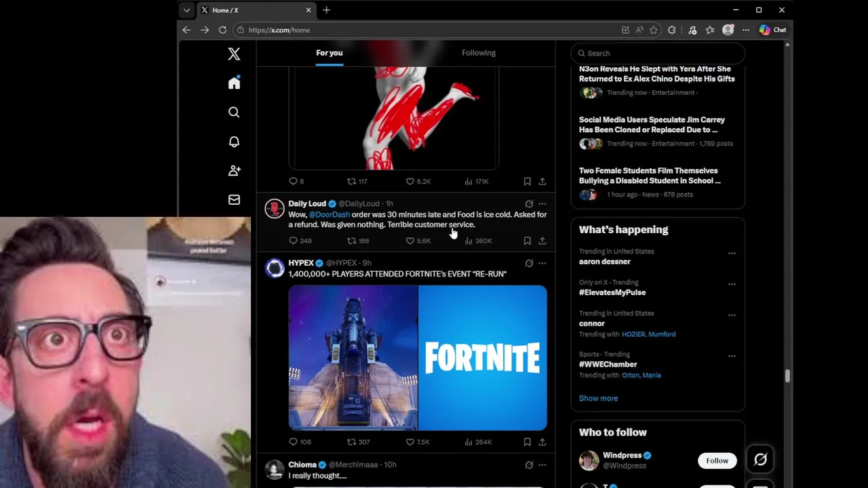Open more options for connor trend
The width and height of the screenshot is (868, 488).
coord(732,315)
